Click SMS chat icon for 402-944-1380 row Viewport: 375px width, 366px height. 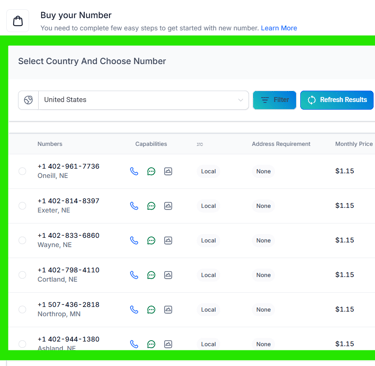[151, 344]
